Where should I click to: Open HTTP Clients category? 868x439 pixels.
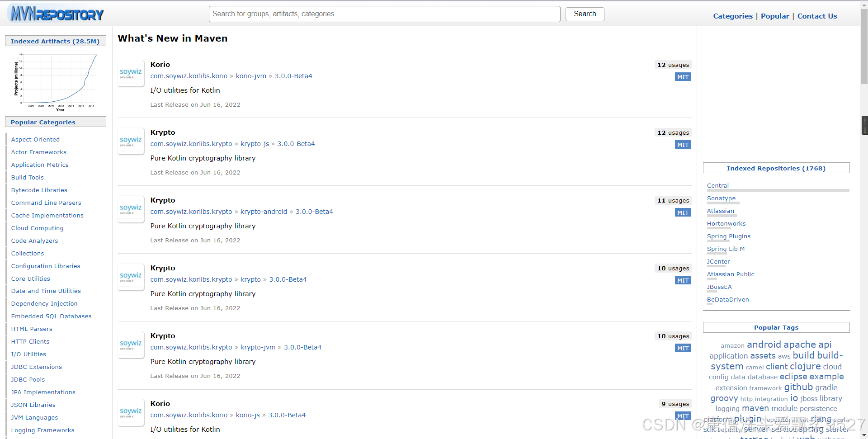tap(30, 342)
